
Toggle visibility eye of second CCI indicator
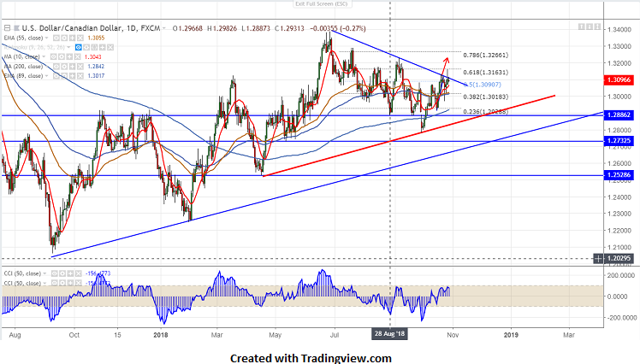(x=54, y=284)
